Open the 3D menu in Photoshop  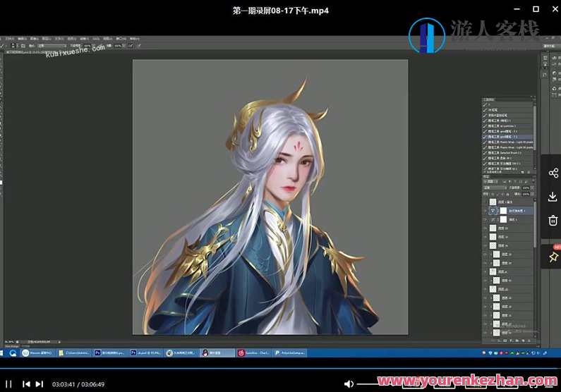click(x=96, y=39)
